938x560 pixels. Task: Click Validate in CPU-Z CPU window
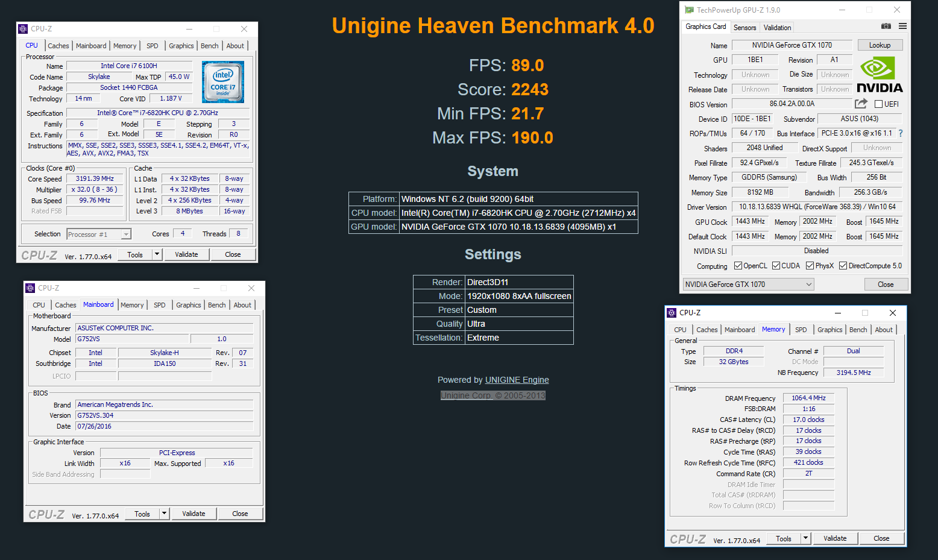[186, 254]
